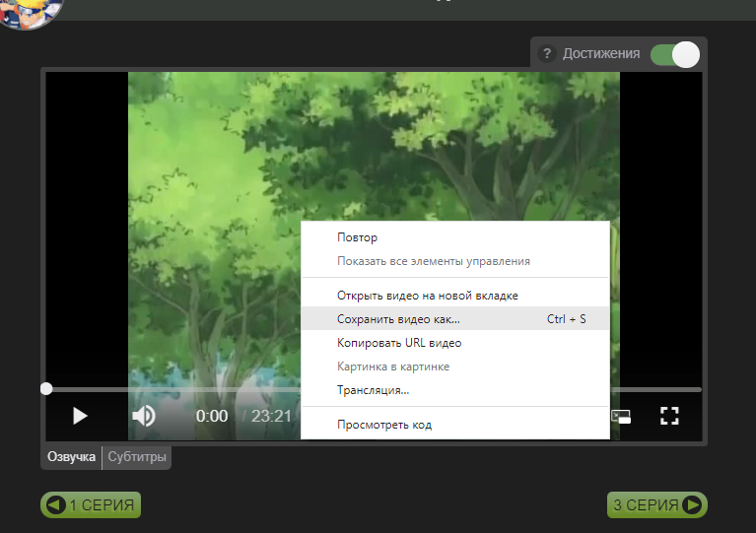Screen dimensions: 756x533
Task: Click the 0:00 current time display
Action: [212, 416]
